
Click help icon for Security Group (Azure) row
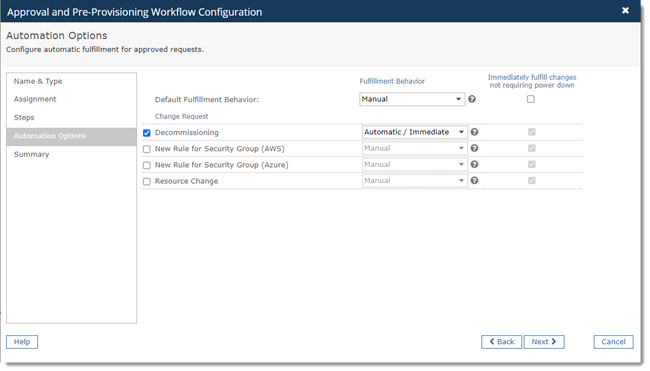pyautogui.click(x=475, y=164)
